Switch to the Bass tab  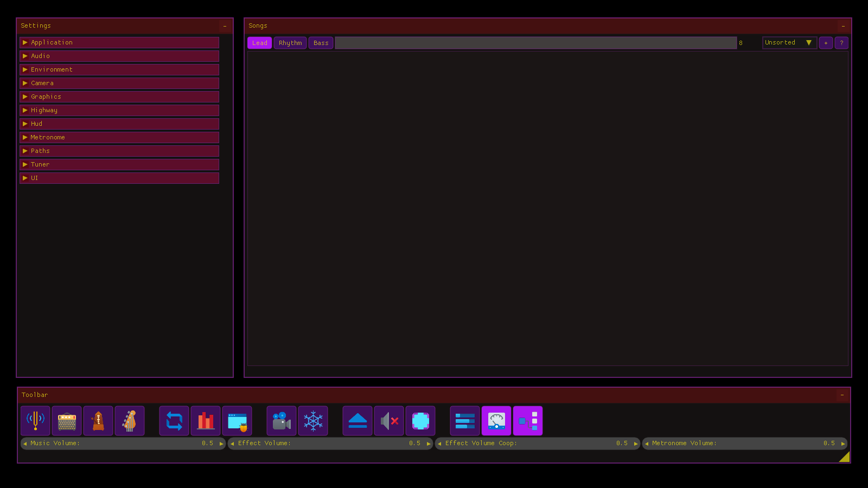(321, 43)
